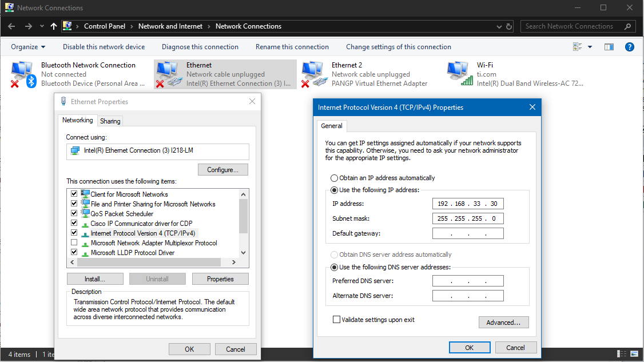644x362 pixels.
Task: Click Rename this connection
Action: coord(292,47)
